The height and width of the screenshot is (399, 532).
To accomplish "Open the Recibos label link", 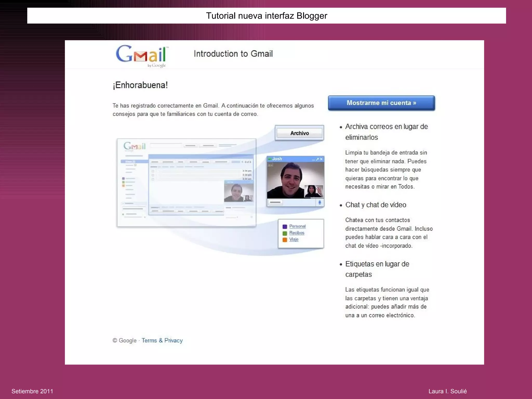I will click(297, 233).
